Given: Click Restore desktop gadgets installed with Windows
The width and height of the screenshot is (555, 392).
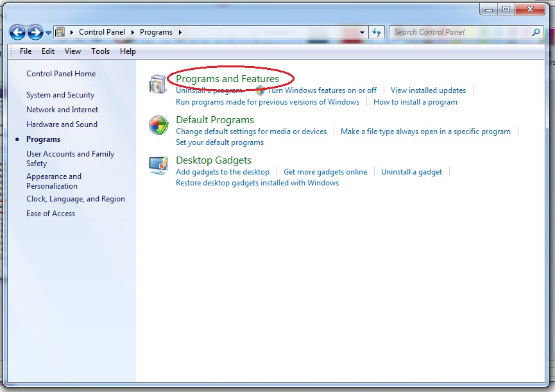Looking at the screenshot, I should pos(257,183).
